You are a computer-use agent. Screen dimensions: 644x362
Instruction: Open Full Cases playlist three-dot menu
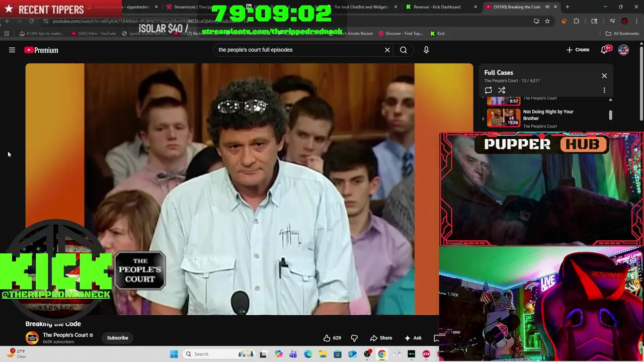(x=604, y=90)
